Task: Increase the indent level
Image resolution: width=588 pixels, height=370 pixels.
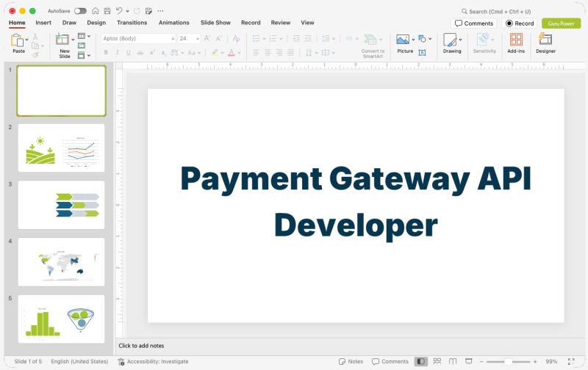Action: (308, 38)
